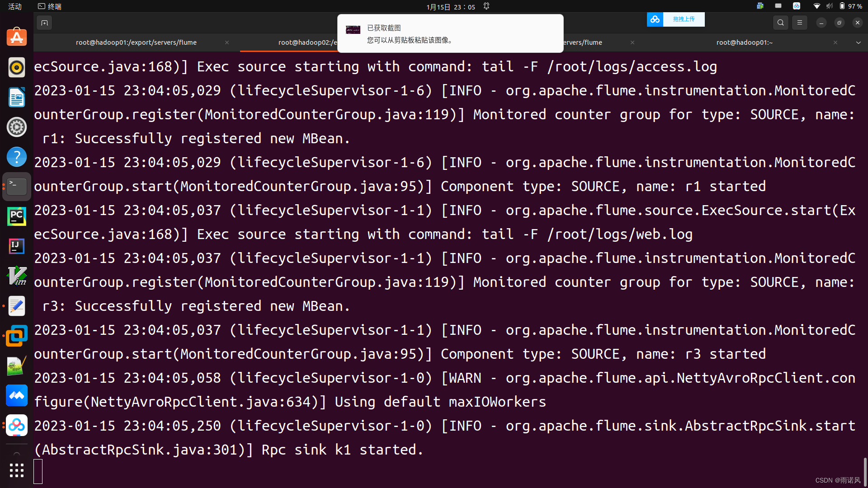Click the 已获取截图 notification dismiss area

451,34
